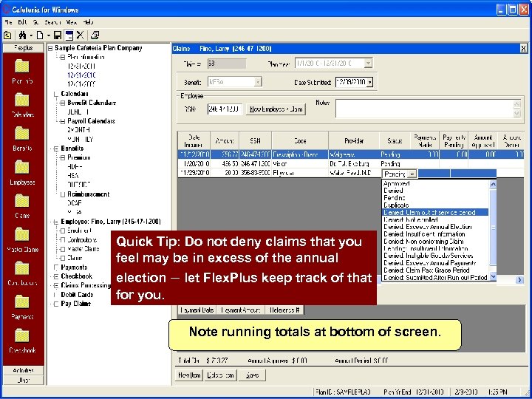Open the Calendars sidebar folder

22,105
